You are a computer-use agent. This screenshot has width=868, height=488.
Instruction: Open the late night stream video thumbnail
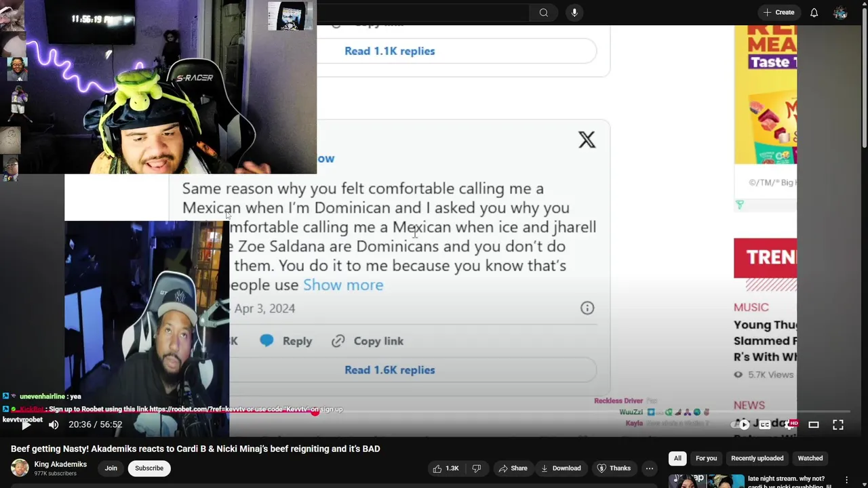tap(706, 481)
